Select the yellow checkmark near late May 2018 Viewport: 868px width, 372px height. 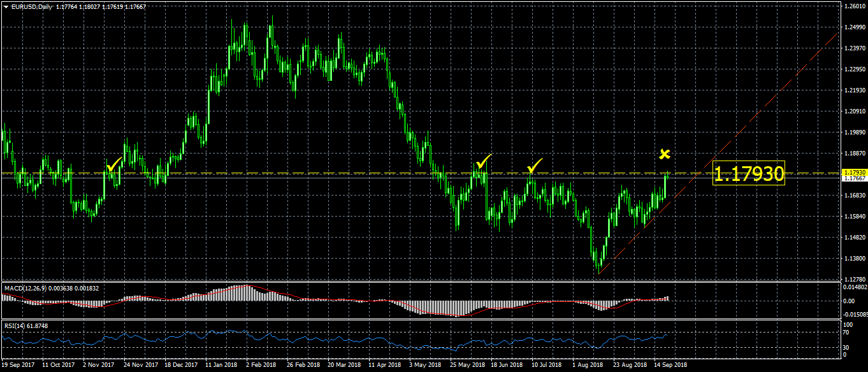484,161
